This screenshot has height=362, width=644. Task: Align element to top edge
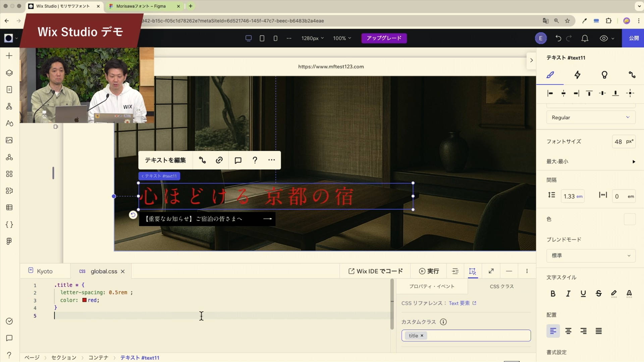(x=589, y=93)
